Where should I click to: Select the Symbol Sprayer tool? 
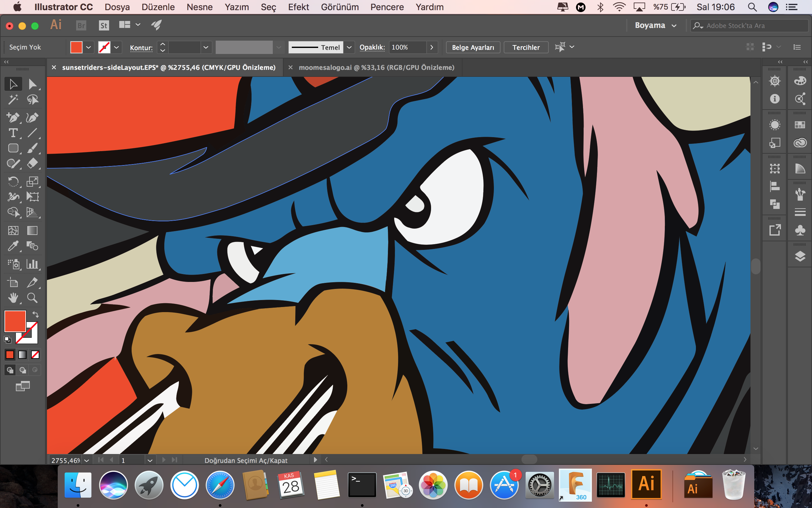click(13, 264)
